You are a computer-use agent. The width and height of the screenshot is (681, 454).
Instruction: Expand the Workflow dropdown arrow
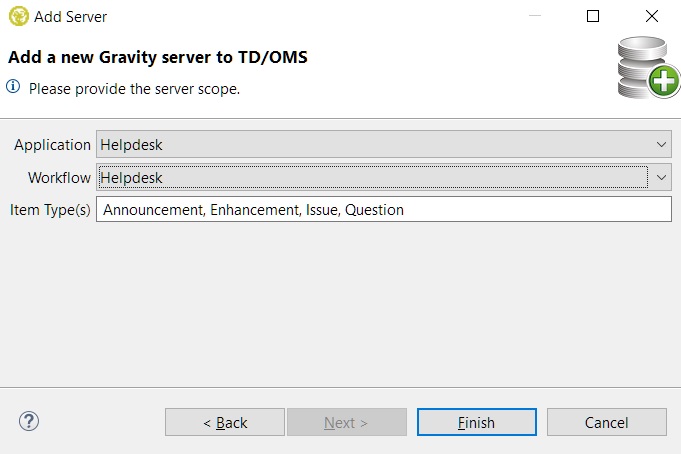(661, 178)
